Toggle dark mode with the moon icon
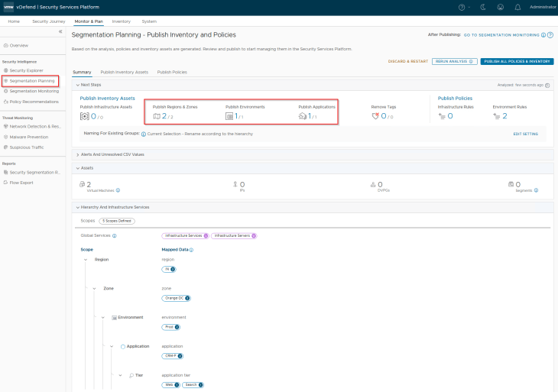Viewport: 558px width, 392px height. click(x=481, y=7)
